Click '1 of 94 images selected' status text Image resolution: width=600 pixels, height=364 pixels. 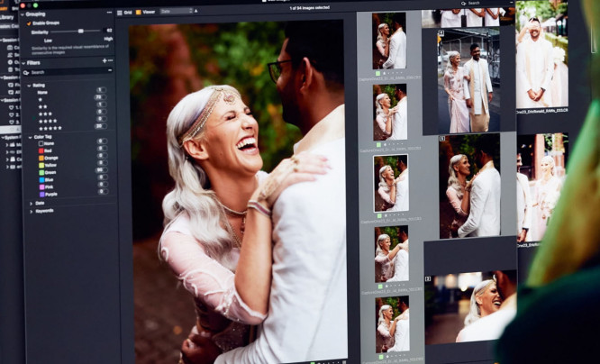[x=310, y=7]
